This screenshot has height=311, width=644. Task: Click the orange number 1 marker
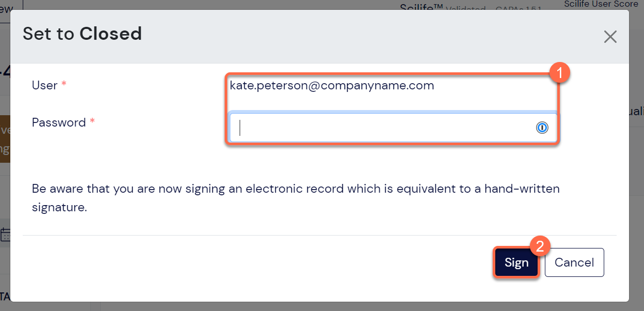point(559,72)
